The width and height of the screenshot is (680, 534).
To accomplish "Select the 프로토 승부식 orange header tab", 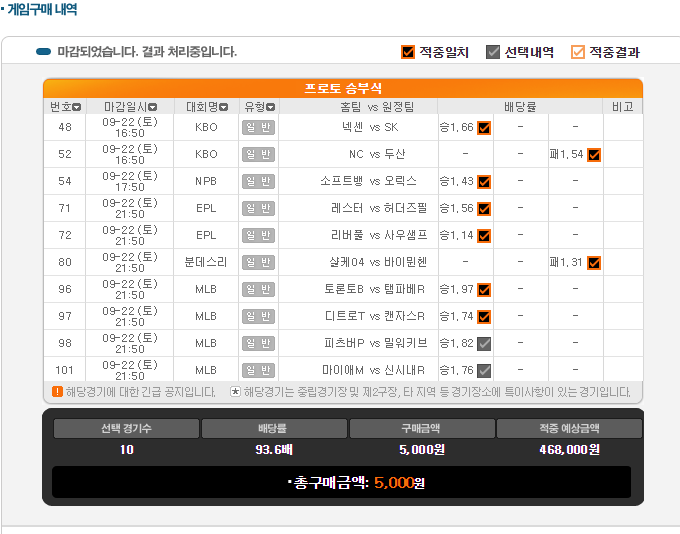I will pos(342,88).
